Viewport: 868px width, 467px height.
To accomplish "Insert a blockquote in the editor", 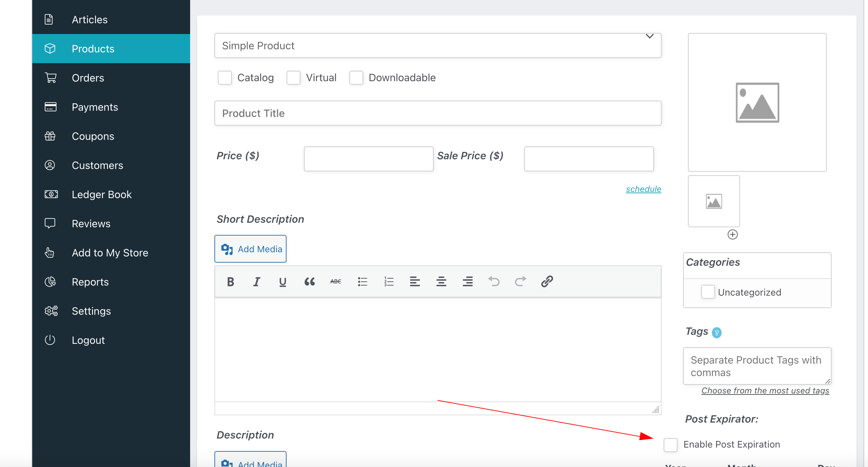I will (x=310, y=282).
